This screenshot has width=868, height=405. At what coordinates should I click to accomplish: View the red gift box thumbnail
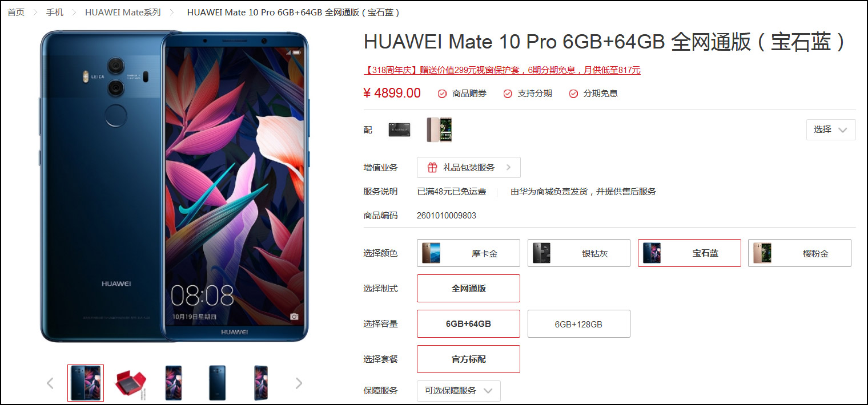pyautogui.click(x=131, y=383)
